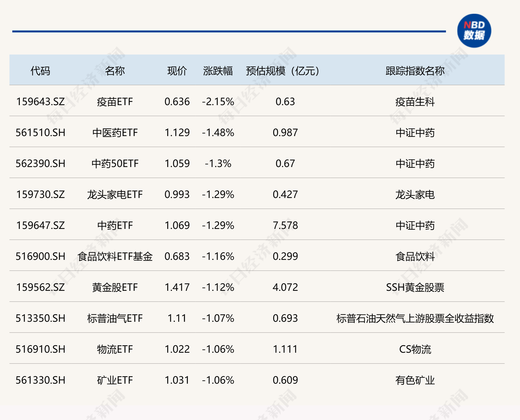The height and width of the screenshot is (420, 520).
Task: Select the 代码 column header
Action: [41, 71]
